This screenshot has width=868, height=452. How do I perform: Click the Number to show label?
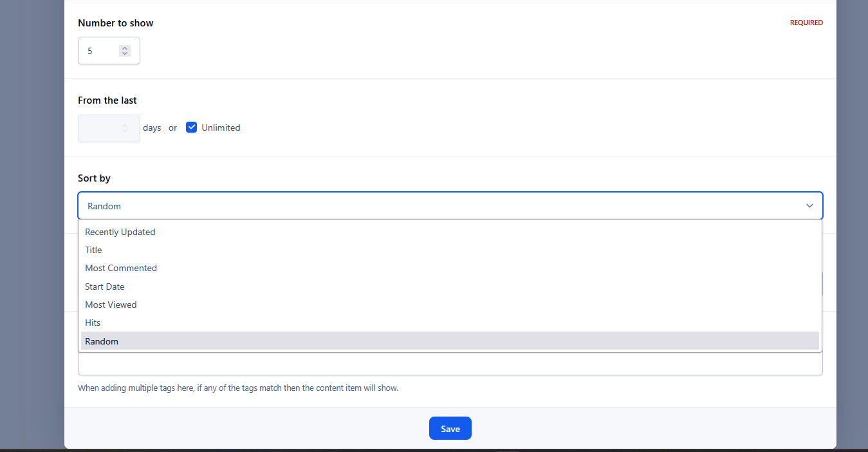tap(116, 23)
